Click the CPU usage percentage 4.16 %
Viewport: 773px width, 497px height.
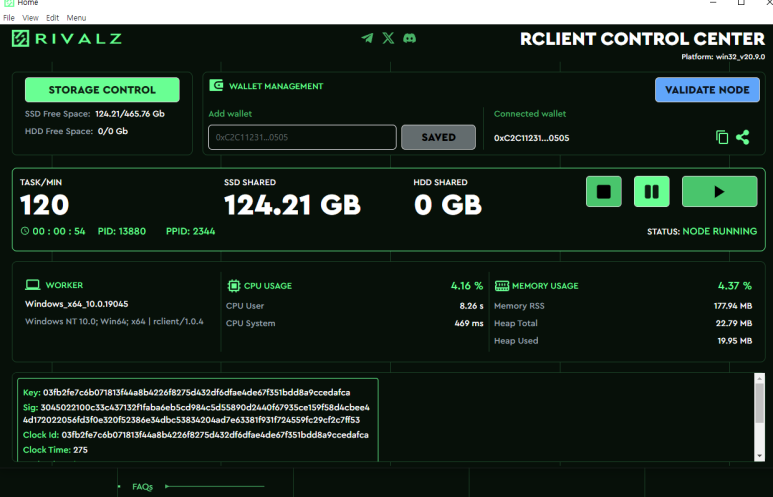467,285
